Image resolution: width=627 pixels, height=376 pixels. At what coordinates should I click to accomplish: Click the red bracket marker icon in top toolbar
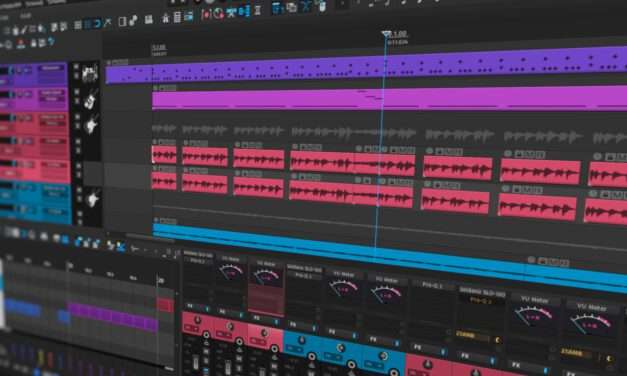(206, 14)
